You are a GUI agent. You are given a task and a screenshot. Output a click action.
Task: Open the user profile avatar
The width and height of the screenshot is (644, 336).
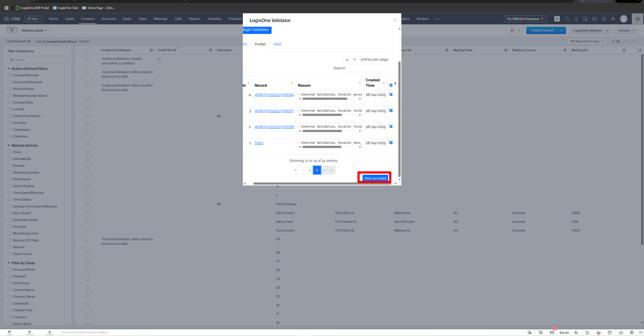[624, 19]
